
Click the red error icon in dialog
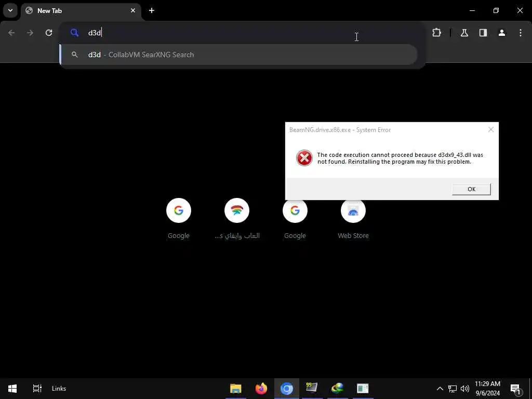[x=304, y=158]
